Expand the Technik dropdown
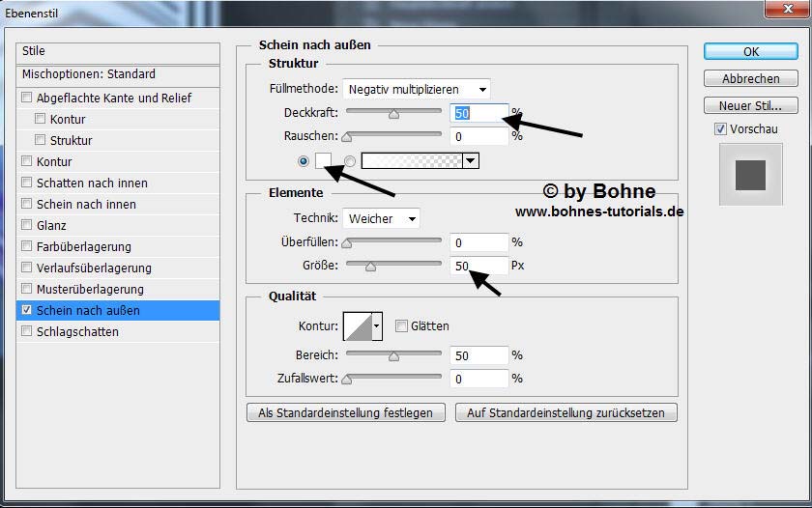The width and height of the screenshot is (812, 508). 382,219
